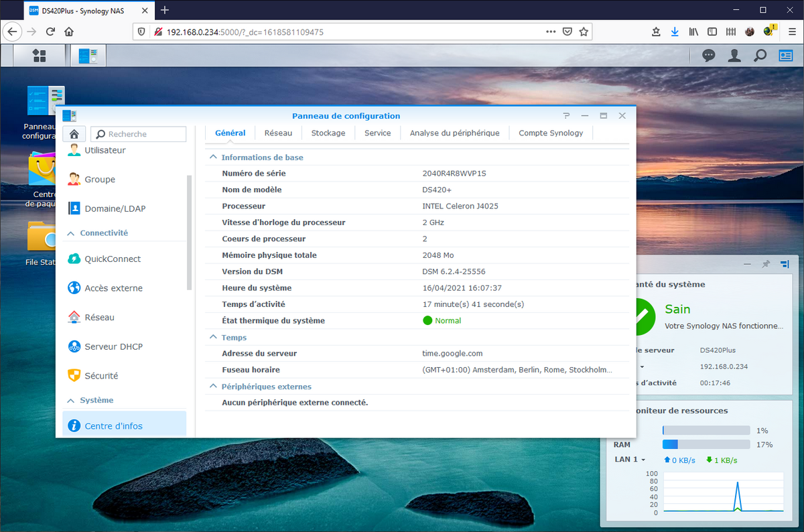Open the Firefox library icon
The width and height of the screenshot is (804, 532).
pyautogui.click(x=694, y=31)
